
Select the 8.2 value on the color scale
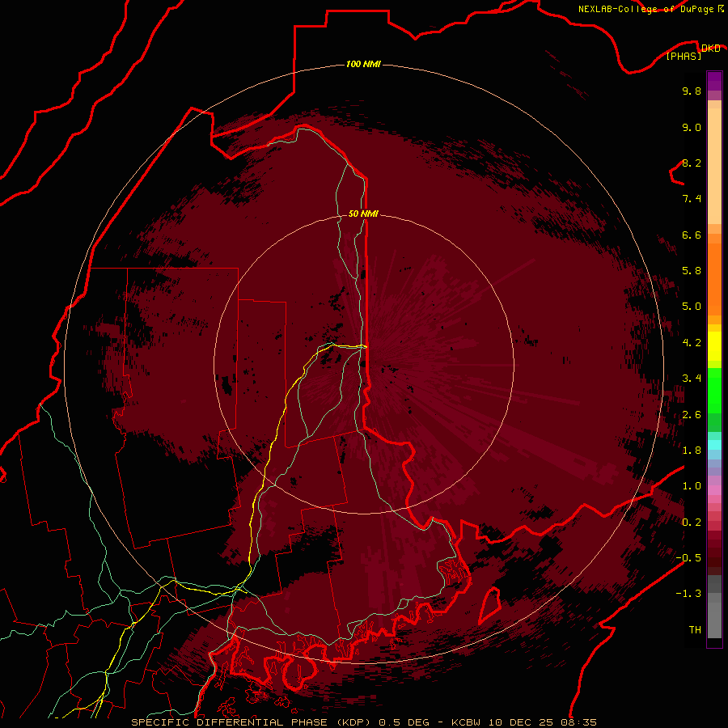pos(692,163)
